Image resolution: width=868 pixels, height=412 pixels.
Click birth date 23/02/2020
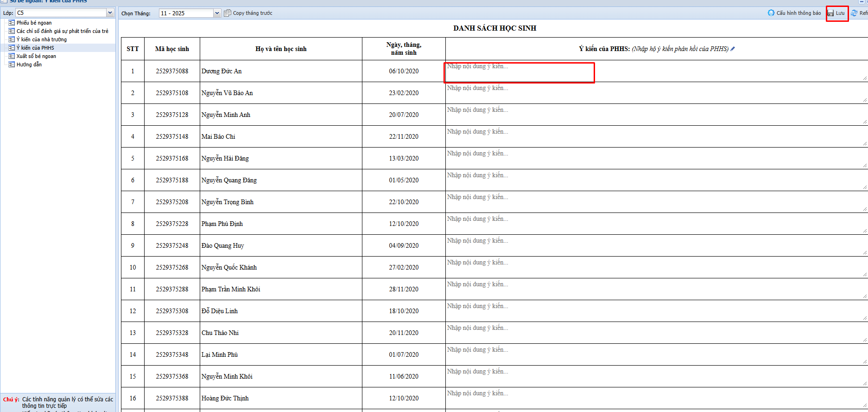(x=404, y=93)
